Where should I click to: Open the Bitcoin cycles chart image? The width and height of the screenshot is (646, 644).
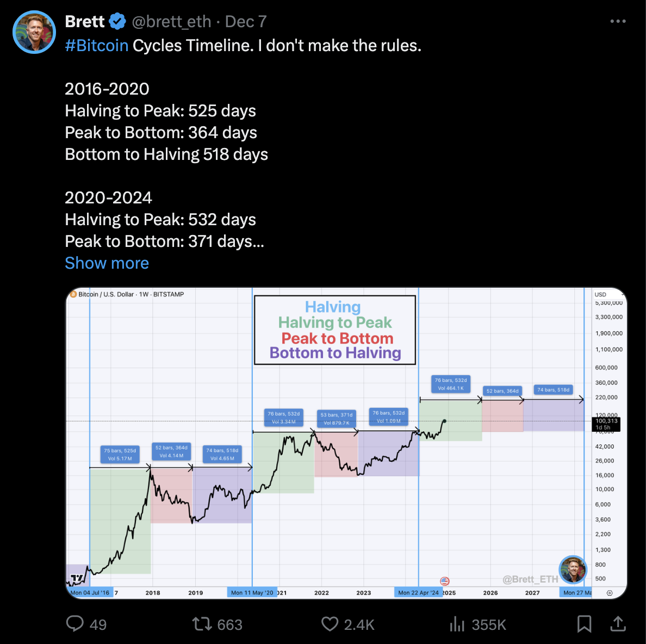click(346, 443)
